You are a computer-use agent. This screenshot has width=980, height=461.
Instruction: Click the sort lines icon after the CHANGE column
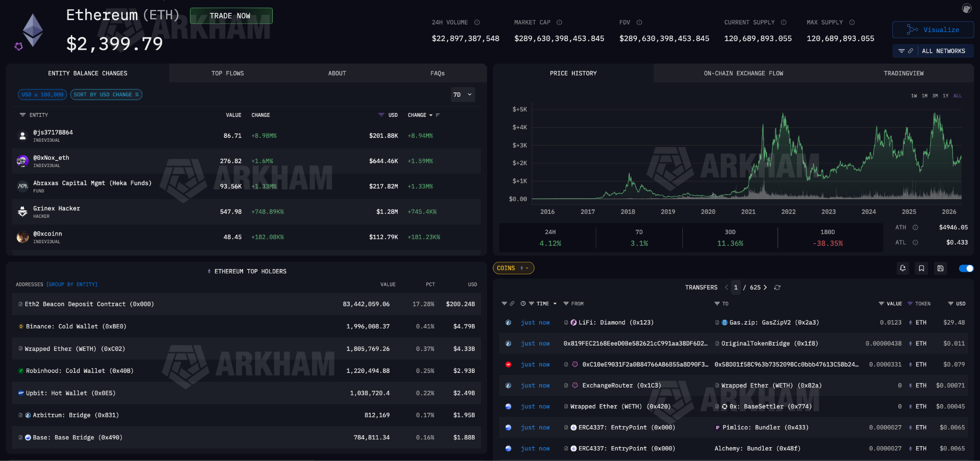[438, 115]
